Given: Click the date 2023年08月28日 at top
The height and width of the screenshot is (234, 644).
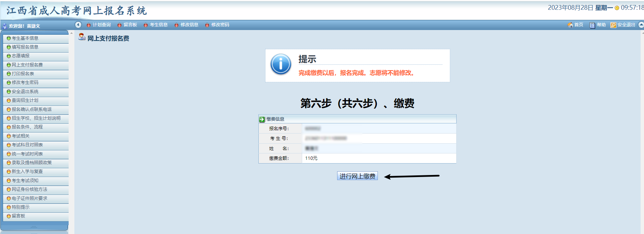Looking at the screenshot, I should (570, 8).
